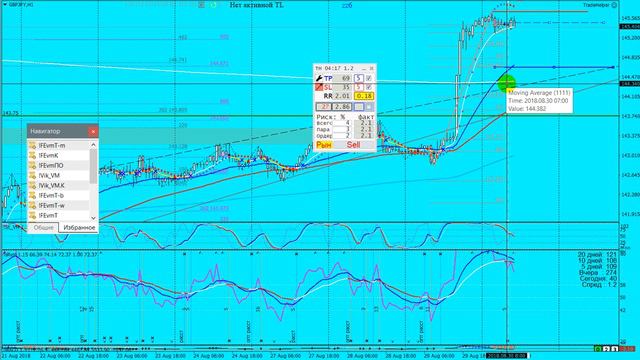Click the small square icon on top bar
The width and height of the screenshot is (640, 360).
pos(201,5)
